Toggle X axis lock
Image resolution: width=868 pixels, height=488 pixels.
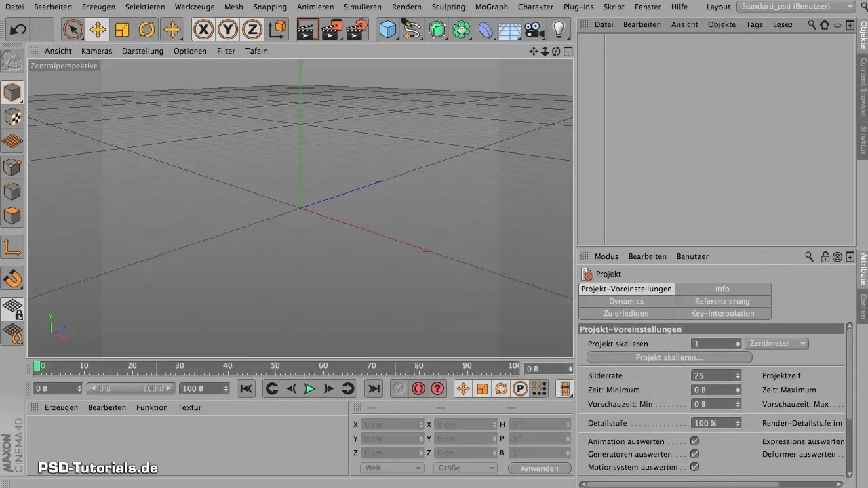click(x=203, y=30)
